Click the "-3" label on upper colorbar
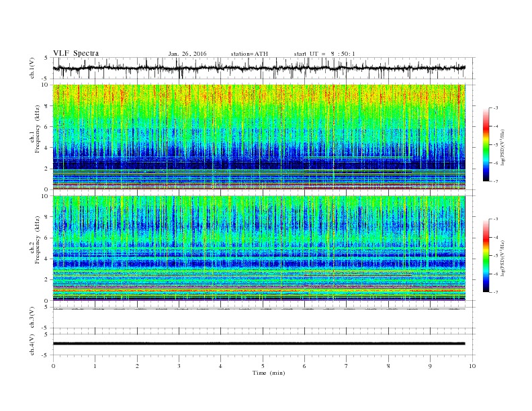Image resolution: width=532 pixels, height=411 pixels. coord(496,108)
